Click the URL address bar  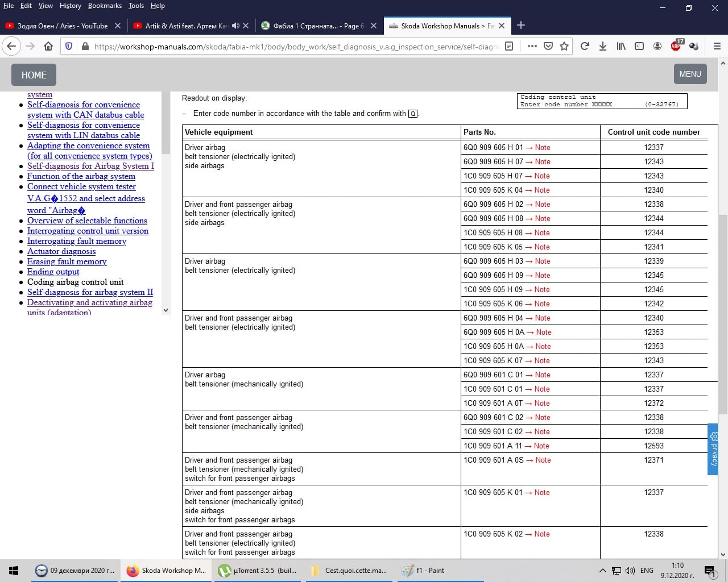tap(296, 47)
